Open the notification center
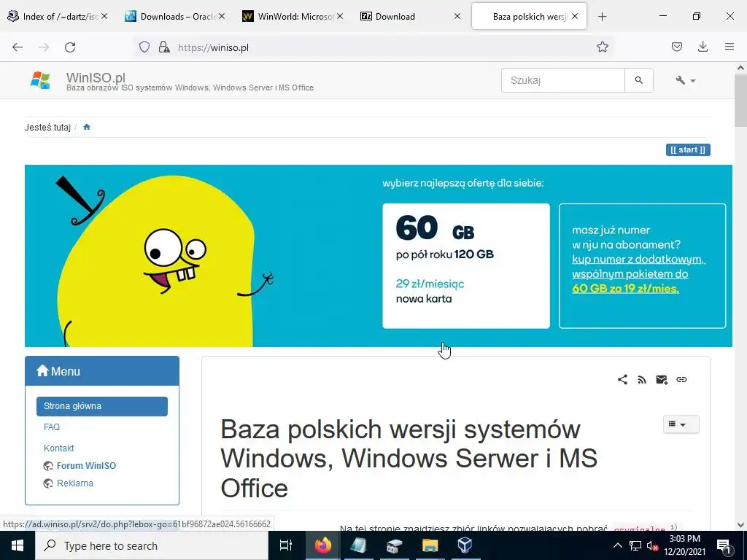This screenshot has width=747, height=560. [x=724, y=546]
